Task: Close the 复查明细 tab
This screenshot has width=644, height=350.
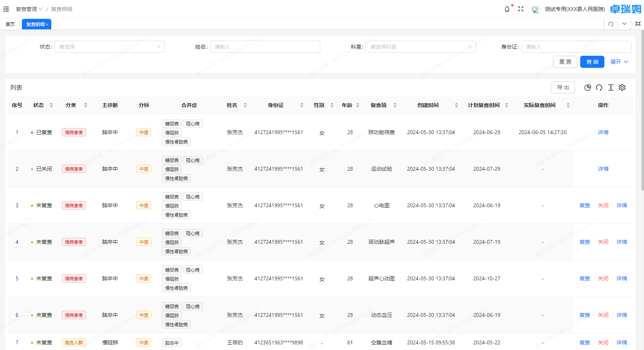Action: [x=47, y=24]
